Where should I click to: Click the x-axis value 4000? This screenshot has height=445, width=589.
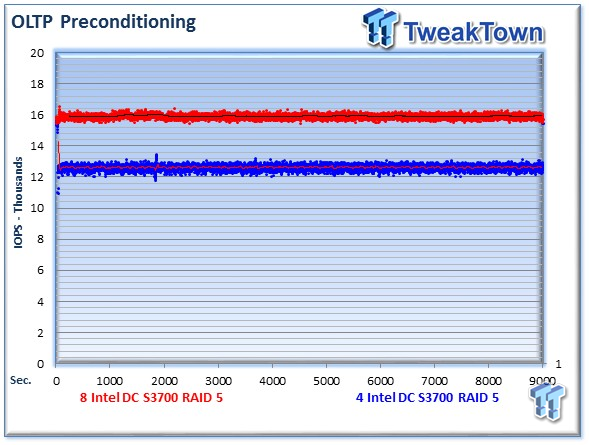tap(272, 381)
